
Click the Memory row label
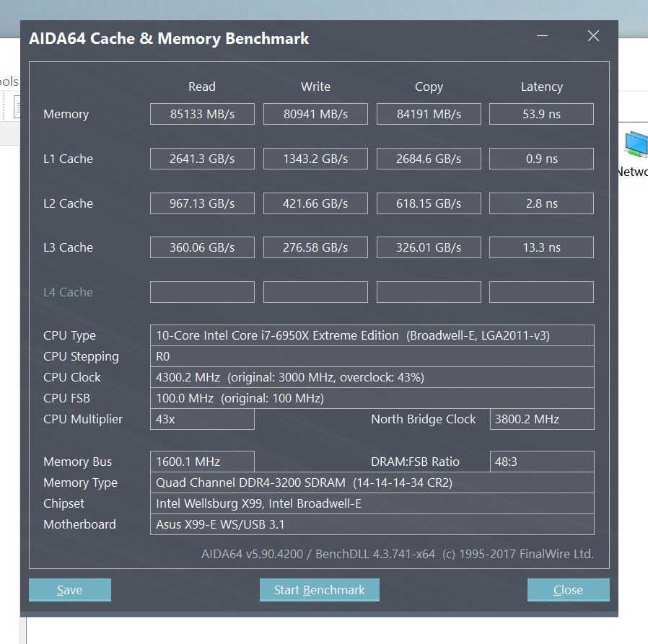66,114
